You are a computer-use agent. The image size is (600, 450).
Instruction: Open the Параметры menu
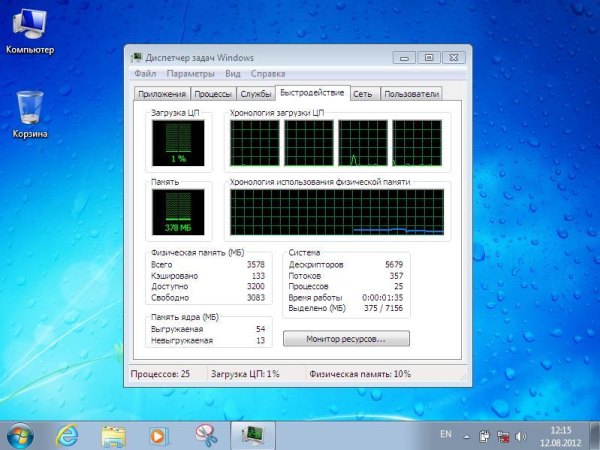[x=191, y=74]
